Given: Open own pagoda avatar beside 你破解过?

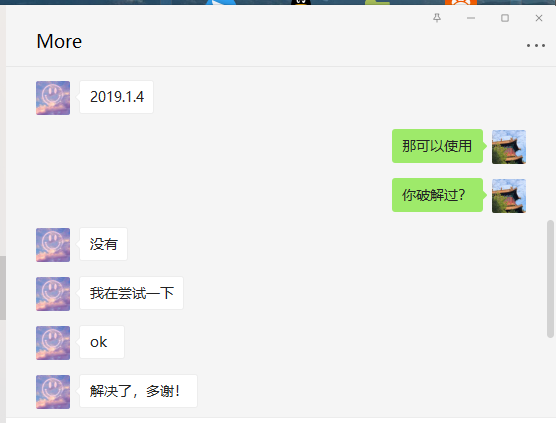Looking at the screenshot, I should click(509, 196).
